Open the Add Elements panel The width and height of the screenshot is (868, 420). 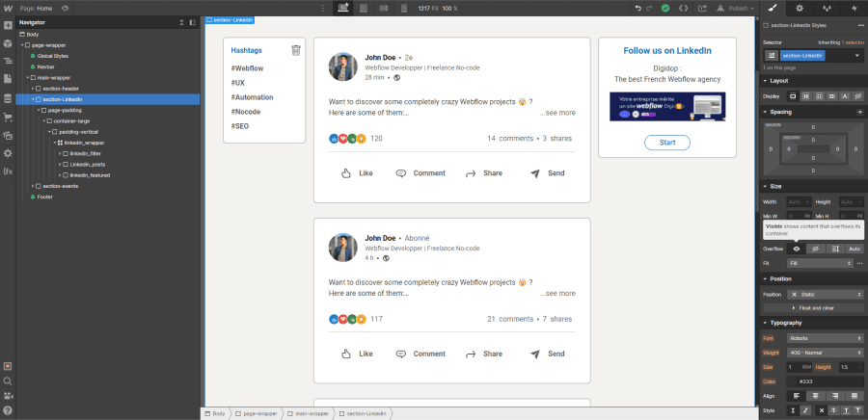click(8, 25)
